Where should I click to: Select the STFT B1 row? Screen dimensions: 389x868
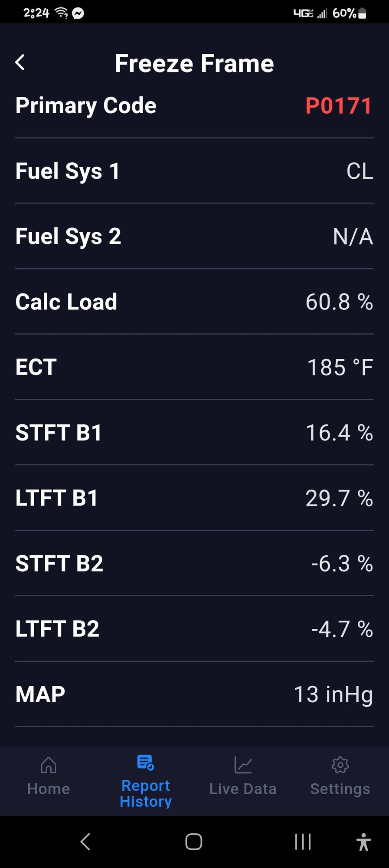click(x=194, y=433)
